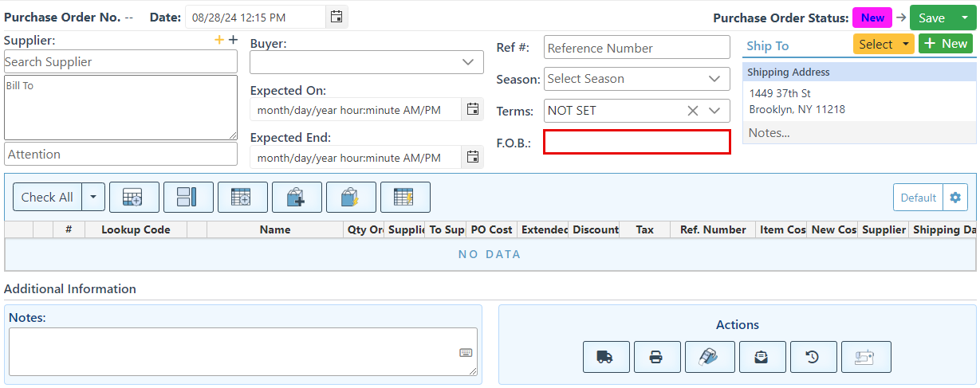This screenshot has height=388, width=980.
Task: Click the open envelope email icon
Action: [x=762, y=357]
